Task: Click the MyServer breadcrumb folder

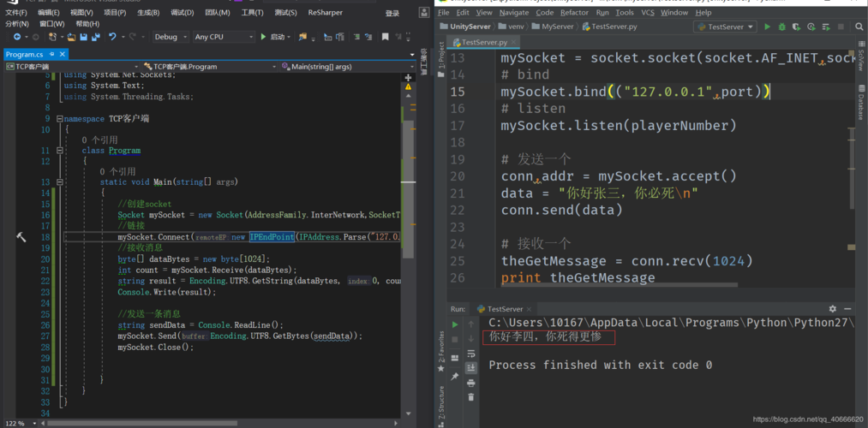Action: click(x=551, y=27)
